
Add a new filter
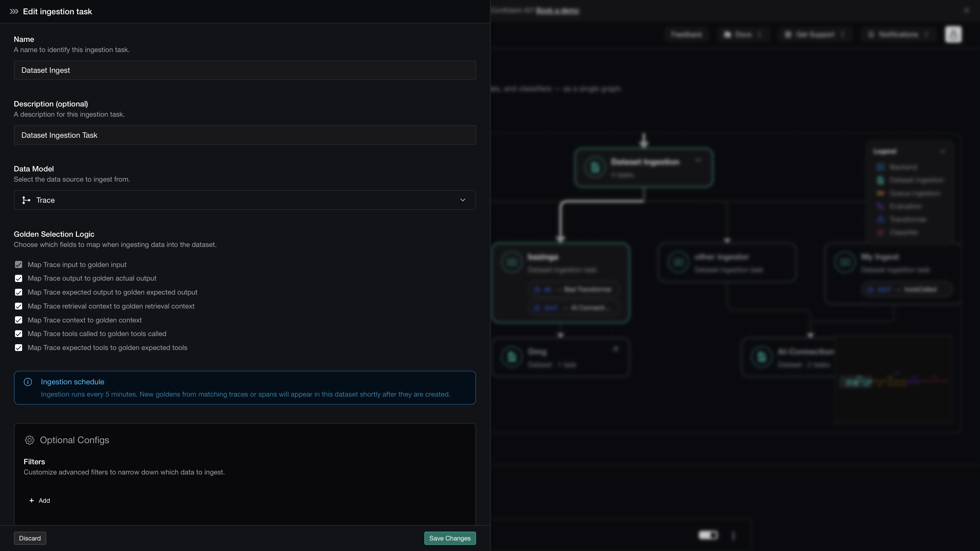click(39, 500)
